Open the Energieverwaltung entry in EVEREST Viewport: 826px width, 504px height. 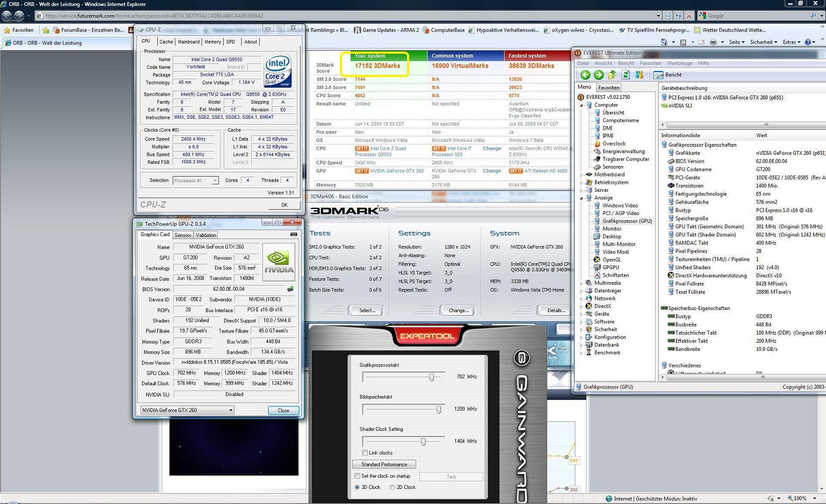(623, 151)
